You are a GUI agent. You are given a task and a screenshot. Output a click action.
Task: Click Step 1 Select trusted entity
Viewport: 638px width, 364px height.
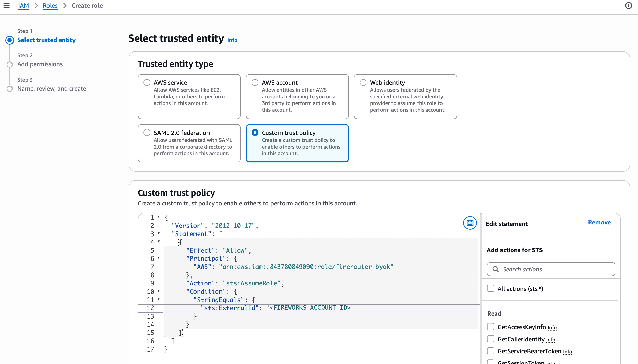(46, 40)
